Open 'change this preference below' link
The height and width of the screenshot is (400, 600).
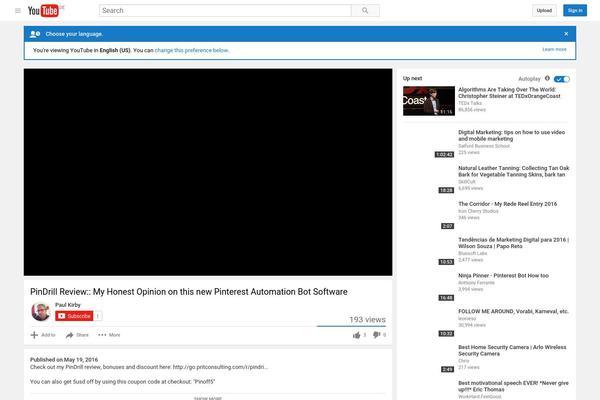click(192, 50)
